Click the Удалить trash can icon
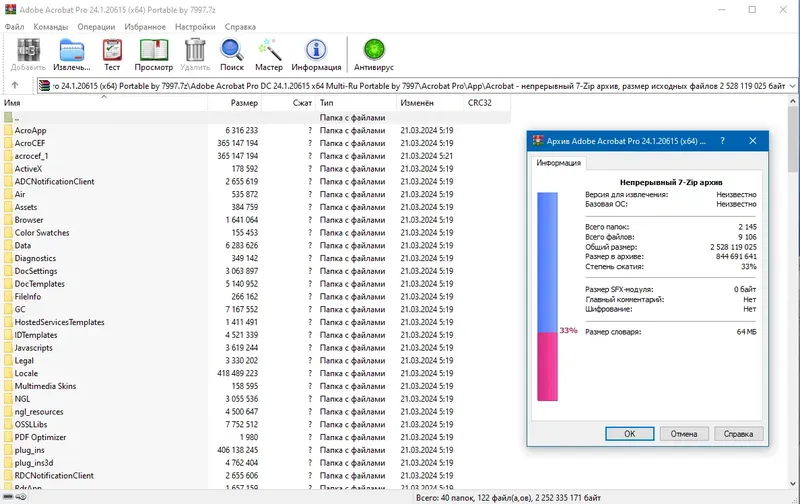 (195, 50)
